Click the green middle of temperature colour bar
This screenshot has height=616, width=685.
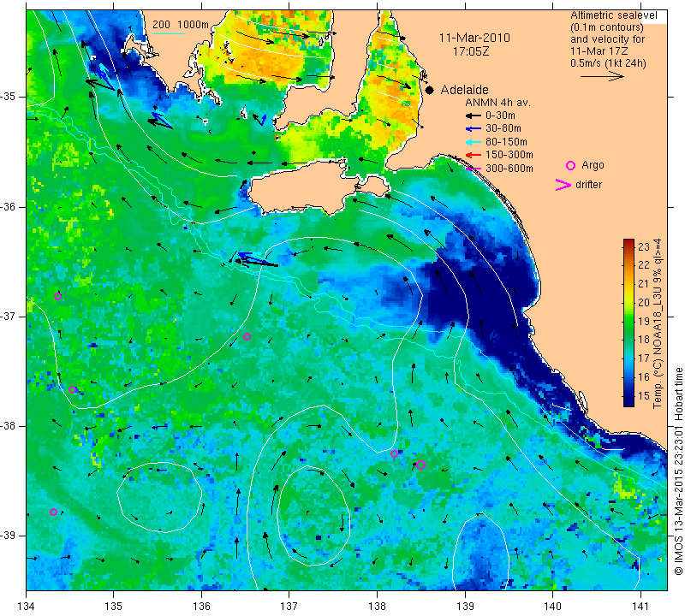tap(628, 323)
